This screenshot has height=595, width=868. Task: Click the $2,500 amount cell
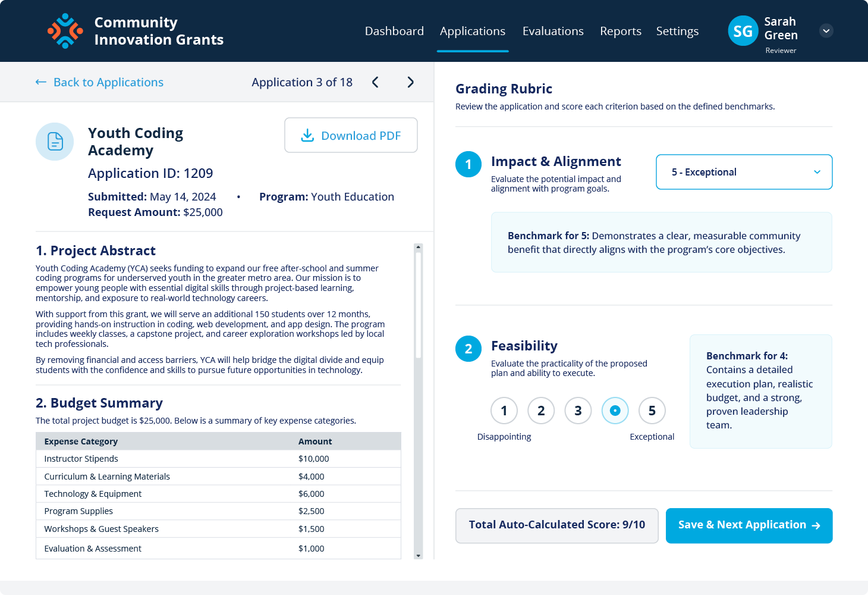[312, 511]
